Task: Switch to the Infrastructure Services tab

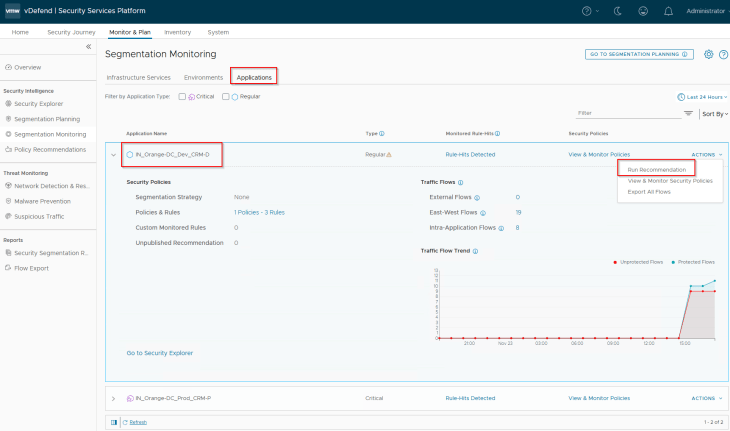Action: (138, 77)
